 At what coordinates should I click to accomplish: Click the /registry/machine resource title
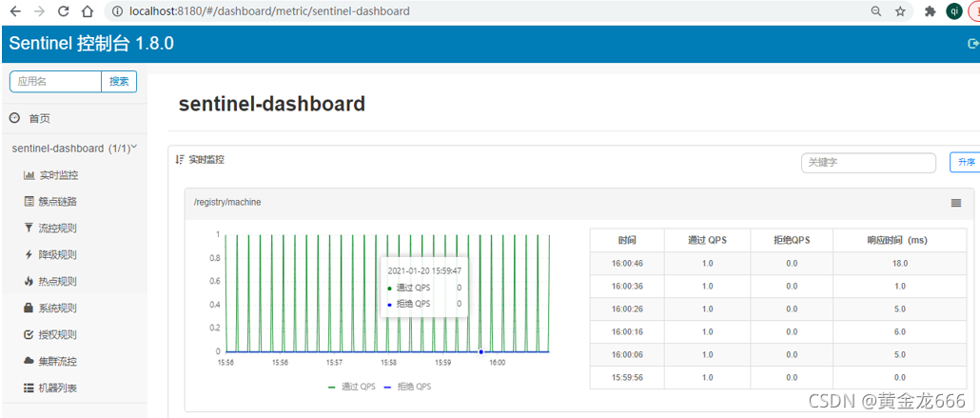227,202
